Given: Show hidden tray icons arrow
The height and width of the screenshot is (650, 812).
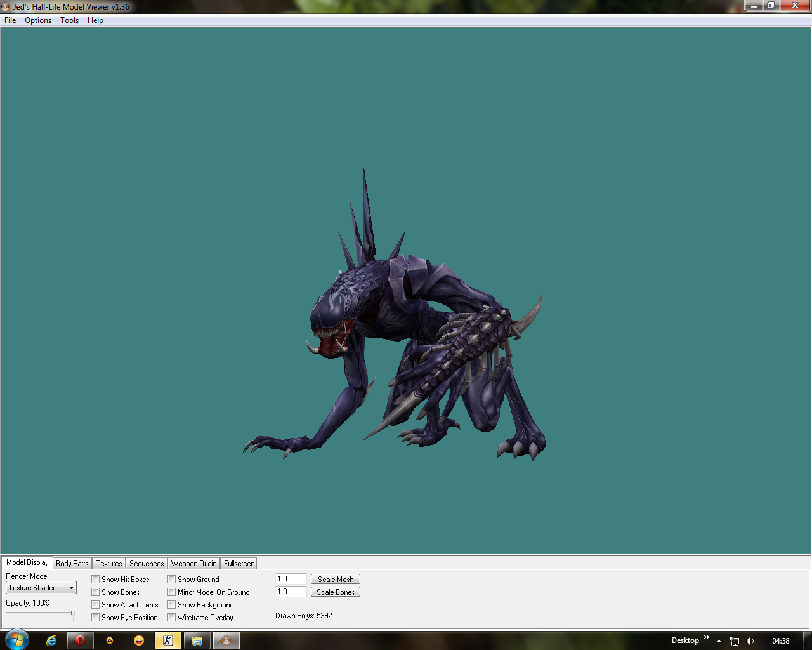Looking at the screenshot, I should coord(719,641).
